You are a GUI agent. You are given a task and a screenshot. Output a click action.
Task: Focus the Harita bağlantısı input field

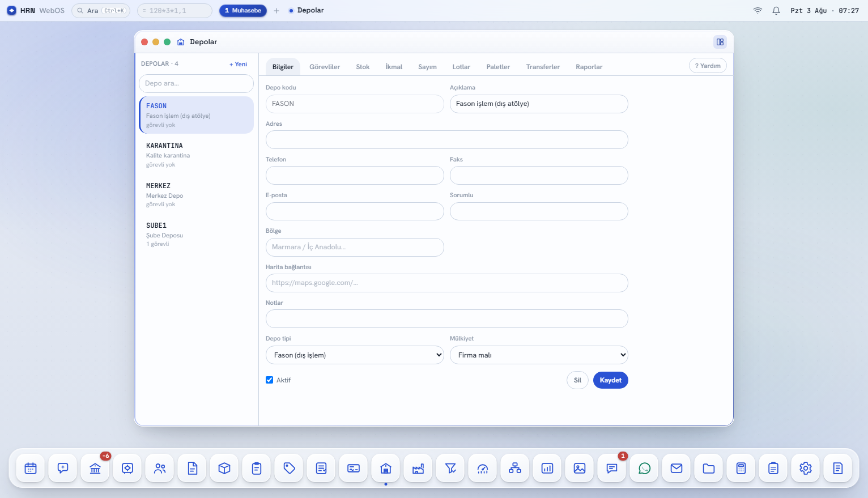(446, 283)
